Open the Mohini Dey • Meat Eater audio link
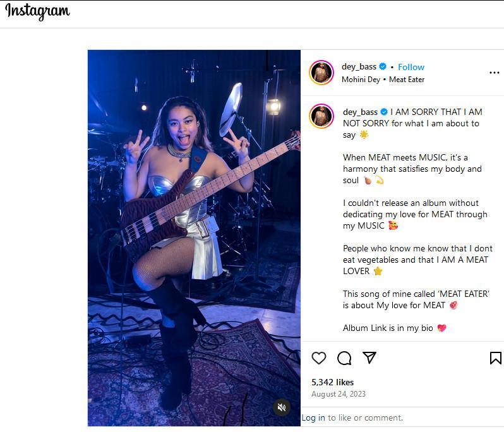 tap(383, 80)
